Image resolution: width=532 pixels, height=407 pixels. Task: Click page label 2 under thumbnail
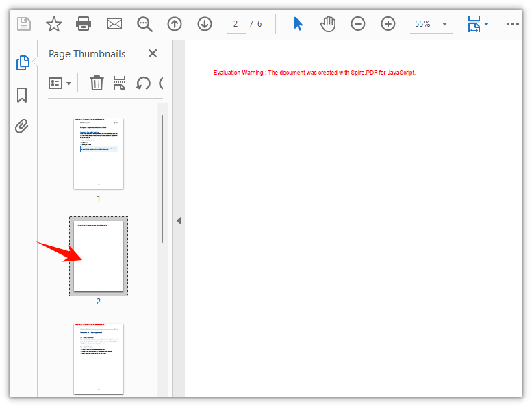(x=99, y=301)
